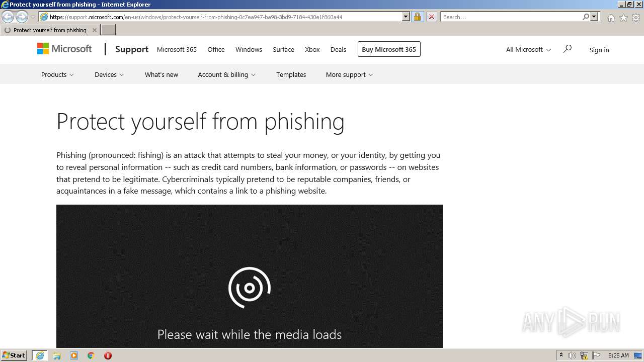
Task: Click the IE Back navigation button
Action: pos(8,17)
